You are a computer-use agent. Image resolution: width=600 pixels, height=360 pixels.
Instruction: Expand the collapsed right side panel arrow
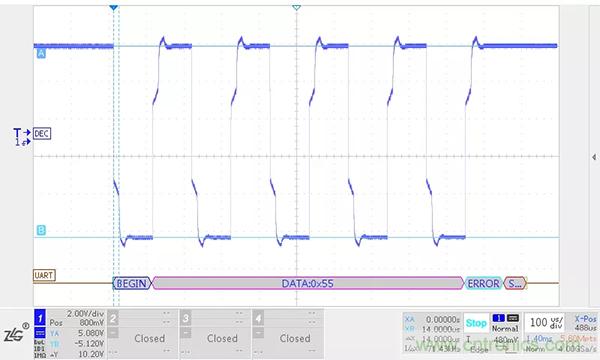click(593, 157)
